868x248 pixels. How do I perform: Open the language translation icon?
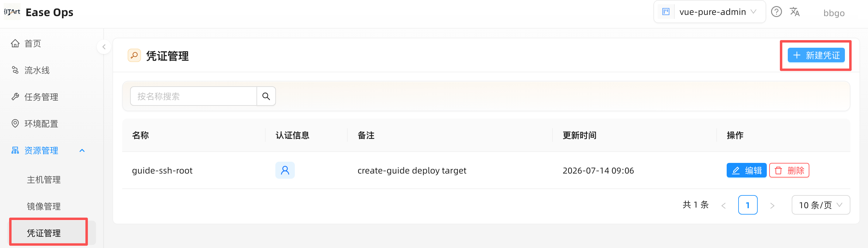pyautogui.click(x=794, y=12)
